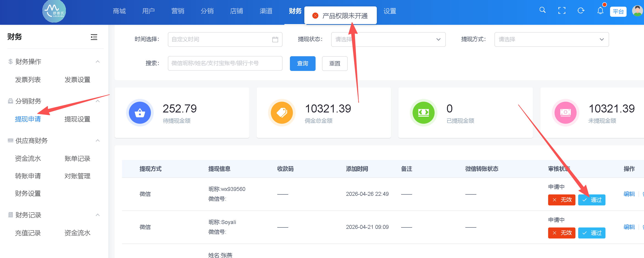Click the blue 查询 button
This screenshot has height=258, width=644.
click(x=303, y=63)
